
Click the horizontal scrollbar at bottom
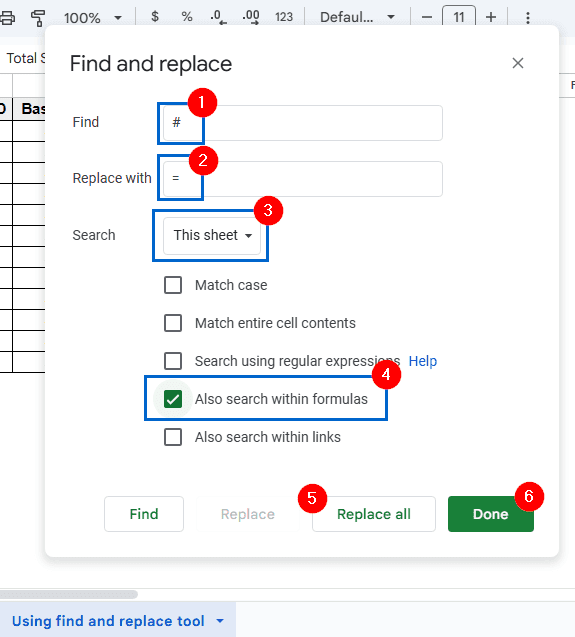[x=68, y=594]
